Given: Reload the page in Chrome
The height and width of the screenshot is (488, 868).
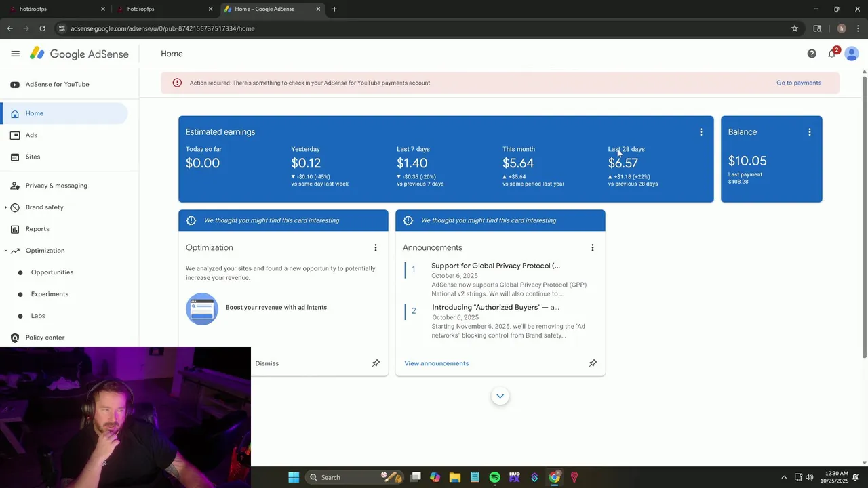Looking at the screenshot, I should coord(42,28).
